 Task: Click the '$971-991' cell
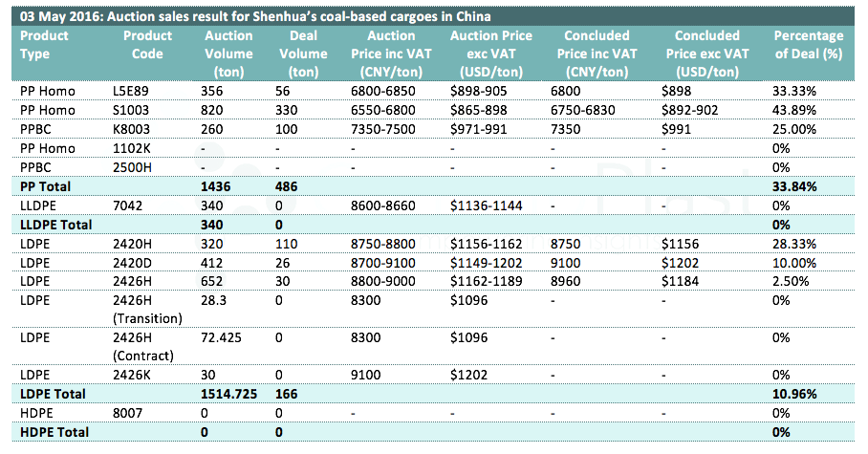pyautogui.click(x=478, y=129)
